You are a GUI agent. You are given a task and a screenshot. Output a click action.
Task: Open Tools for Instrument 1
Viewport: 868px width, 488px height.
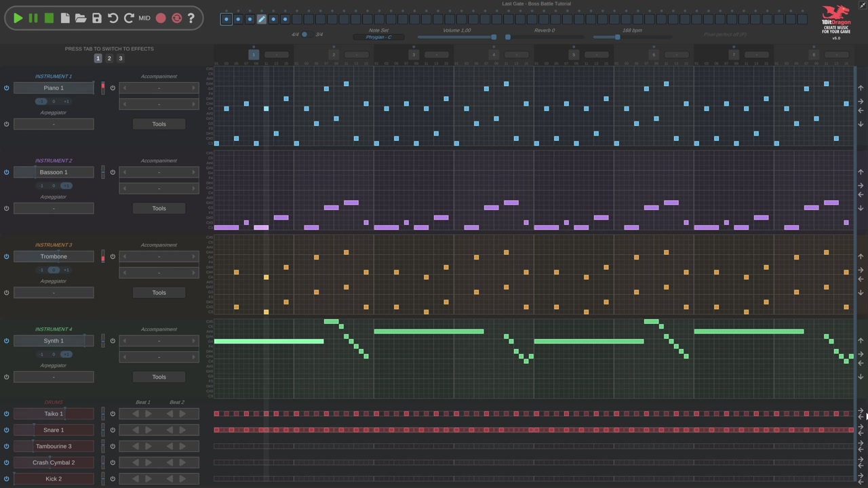coord(159,124)
